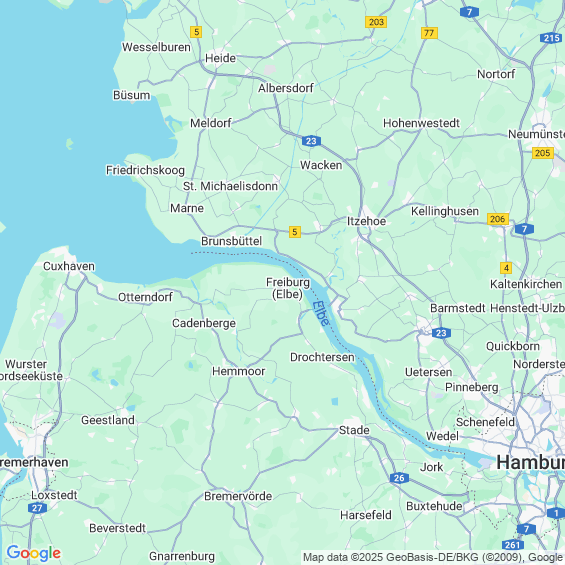Click the yellow 5 shield near Brunsbüttel

pyautogui.click(x=294, y=232)
